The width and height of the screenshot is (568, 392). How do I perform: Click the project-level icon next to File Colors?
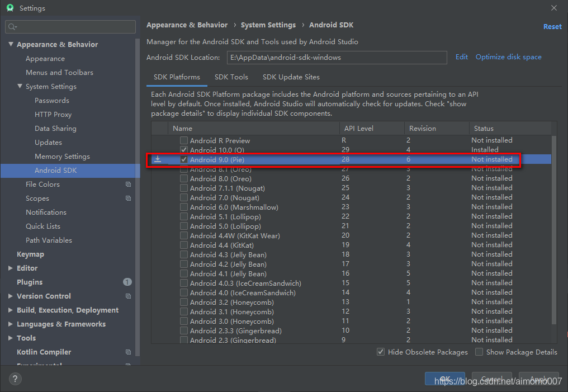click(x=128, y=185)
